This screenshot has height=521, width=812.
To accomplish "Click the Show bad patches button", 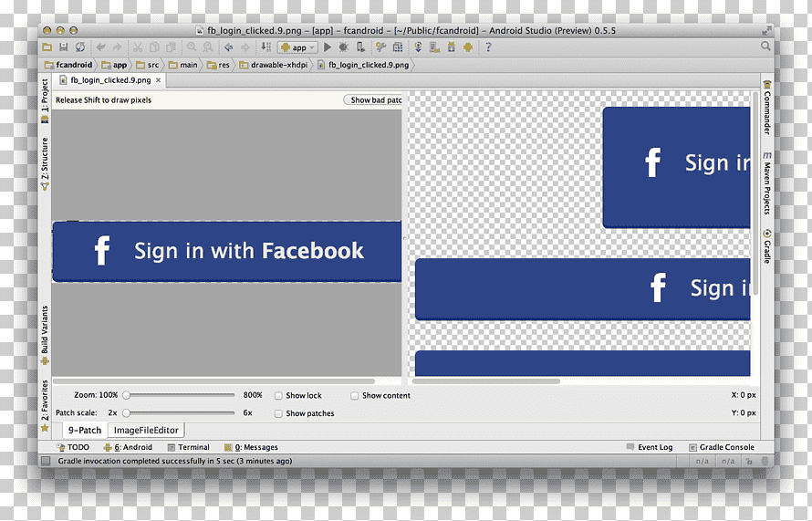I will (x=373, y=100).
